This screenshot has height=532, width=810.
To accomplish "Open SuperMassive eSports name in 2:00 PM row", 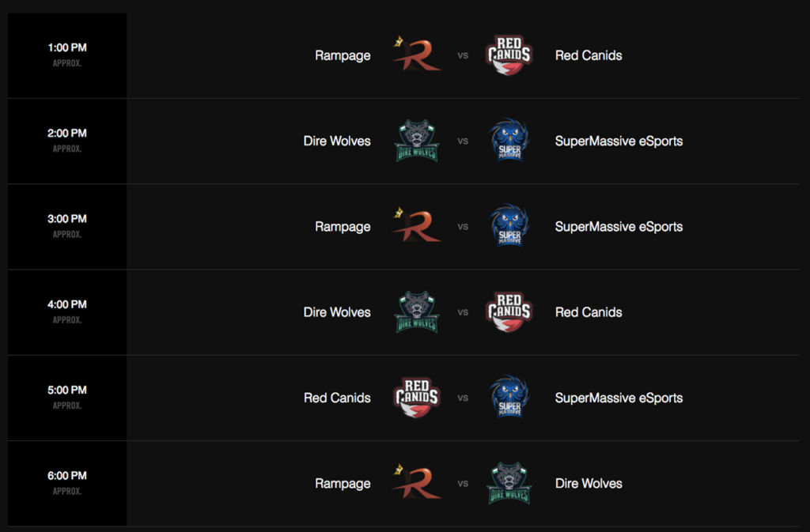I will coord(619,141).
